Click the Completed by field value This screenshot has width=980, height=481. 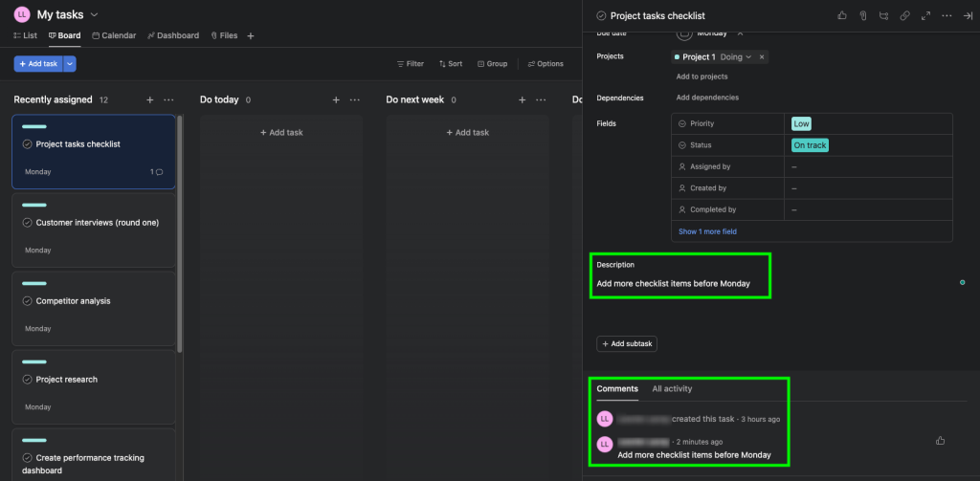[x=868, y=209]
